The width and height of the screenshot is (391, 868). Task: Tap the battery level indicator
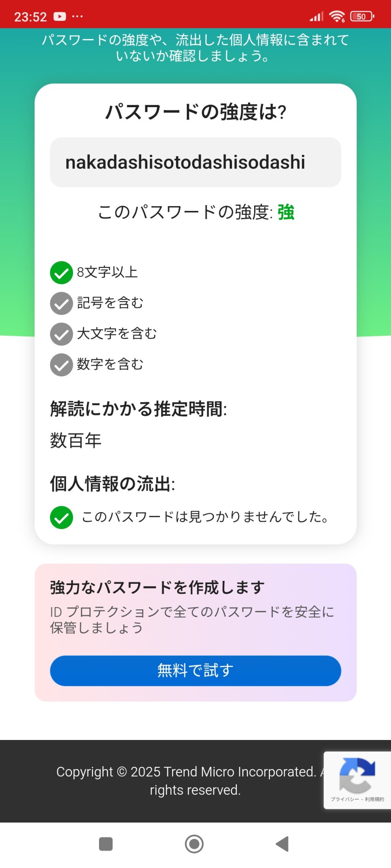coord(362,16)
